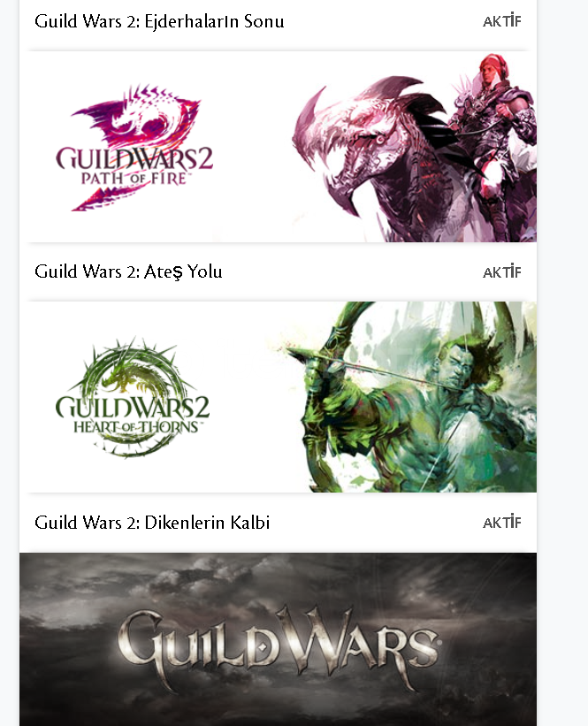Open the Guild Wars 2: Dikenlerin Kalbi title
The image size is (588, 726).
[x=152, y=523]
